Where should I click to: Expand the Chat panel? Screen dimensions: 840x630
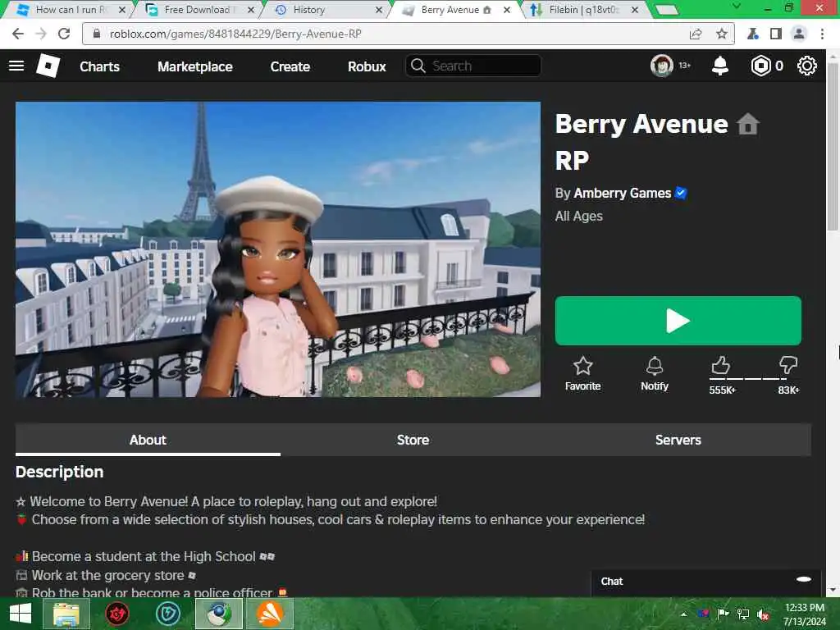(x=706, y=582)
